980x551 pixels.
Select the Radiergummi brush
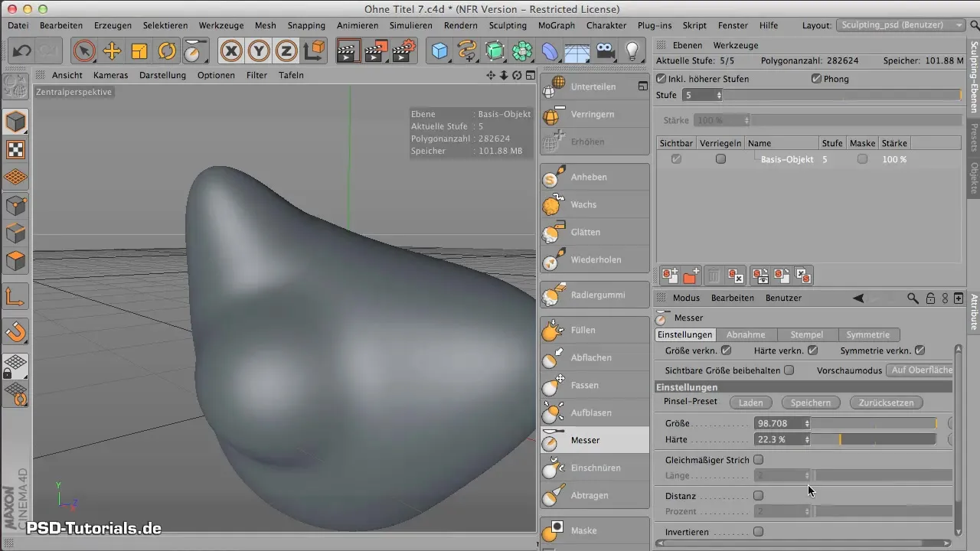point(594,295)
